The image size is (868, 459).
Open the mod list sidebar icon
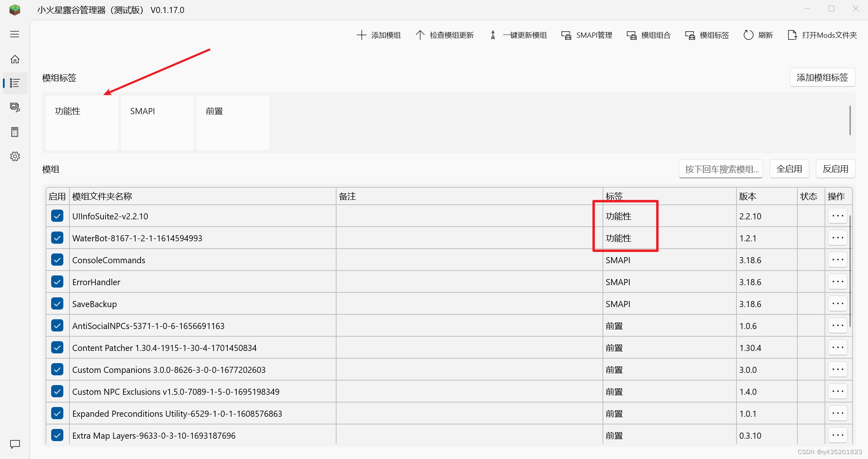(x=15, y=83)
